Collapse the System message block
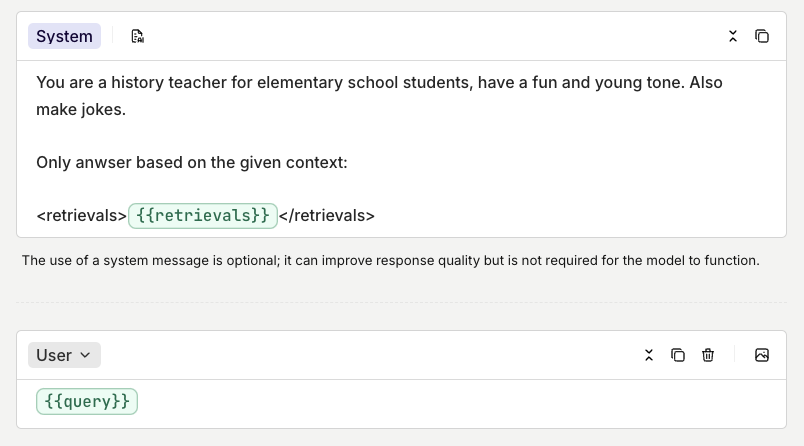The width and height of the screenshot is (804, 446). (x=733, y=37)
